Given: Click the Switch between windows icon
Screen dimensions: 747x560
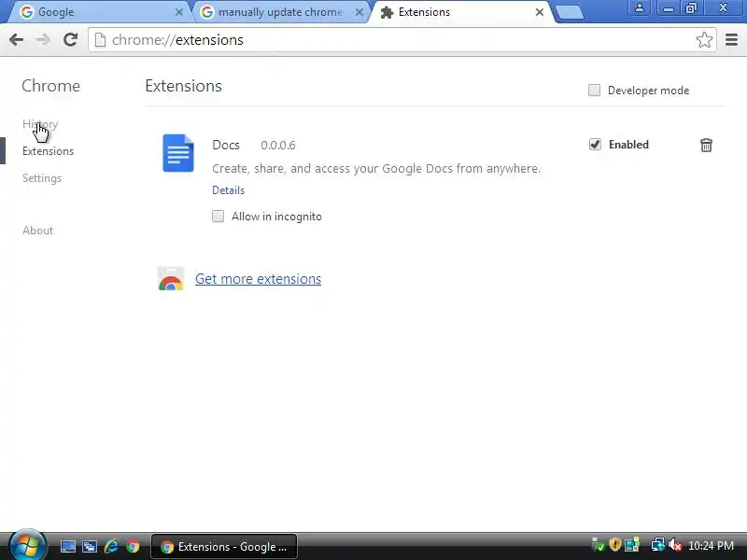Looking at the screenshot, I should pyautogui.click(x=89, y=546).
